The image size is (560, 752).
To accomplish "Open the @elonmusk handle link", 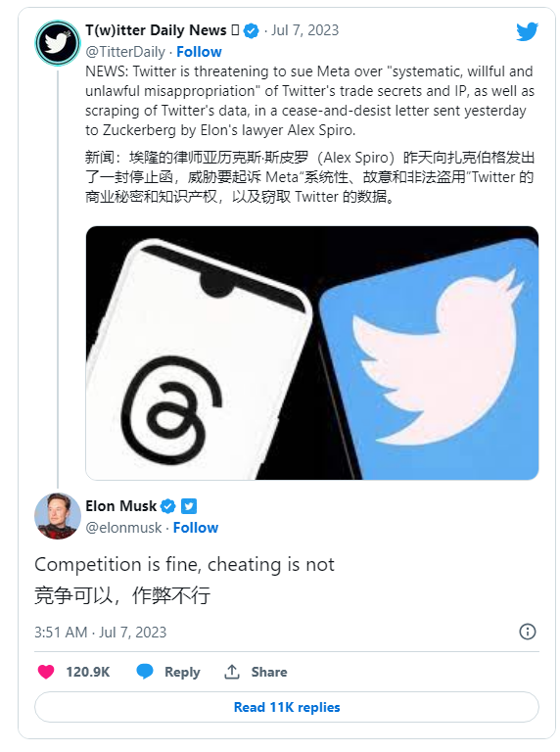I will coord(123,528).
